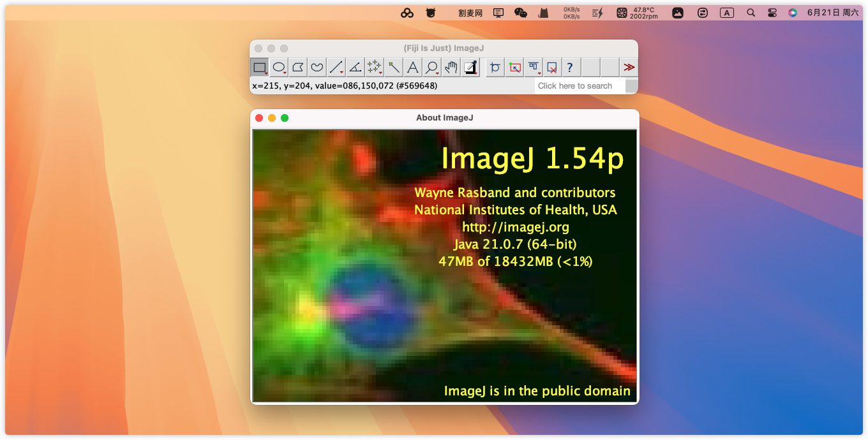868x440 pixels.
Task: Select the Oval selection tool
Action: (x=279, y=67)
